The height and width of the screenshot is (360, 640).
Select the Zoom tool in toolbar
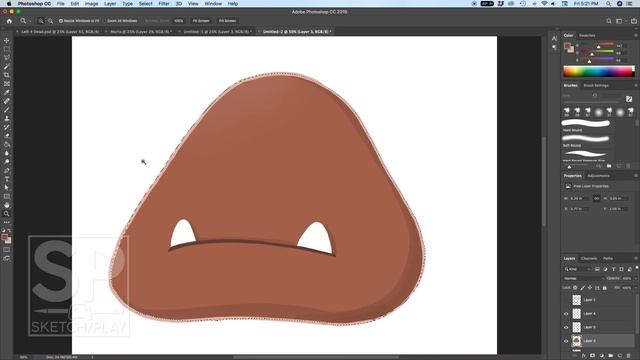(x=7, y=213)
